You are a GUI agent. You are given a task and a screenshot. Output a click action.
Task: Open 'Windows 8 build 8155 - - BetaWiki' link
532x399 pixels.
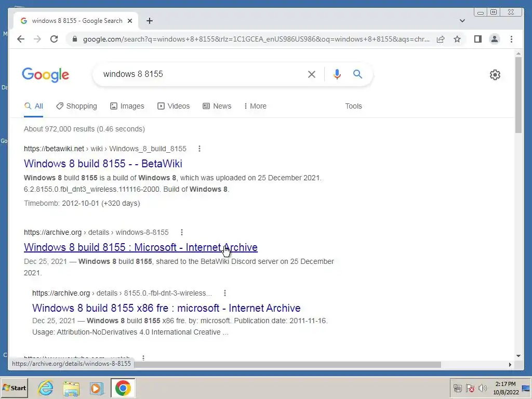(103, 164)
